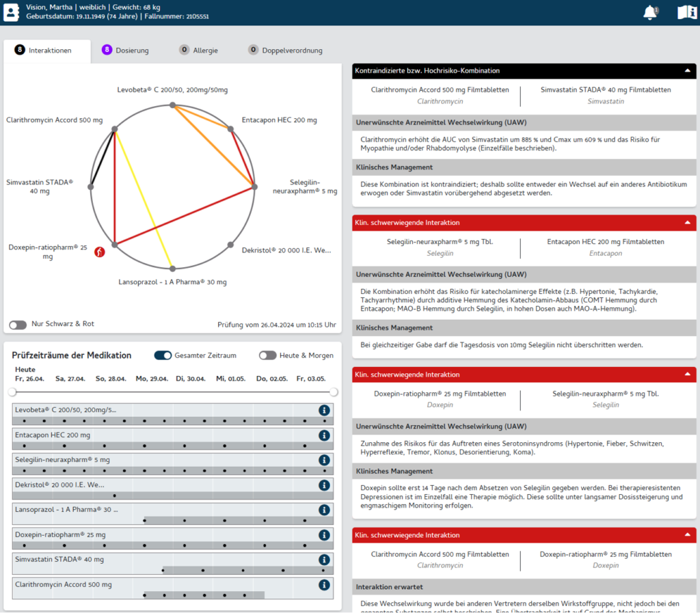Open info icon for Levobeta C row
This screenshot has width=700, height=613.
click(x=324, y=410)
